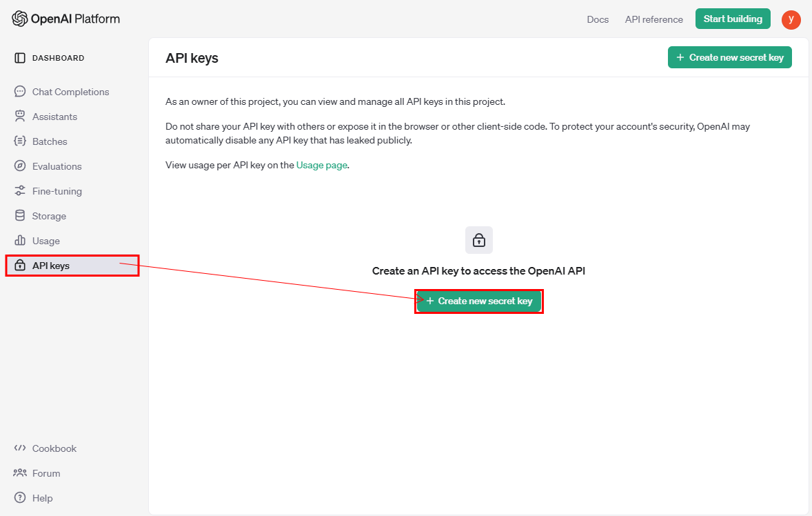Click the OpenAI Platform logo
This screenshot has height=516, width=812.
click(65, 19)
